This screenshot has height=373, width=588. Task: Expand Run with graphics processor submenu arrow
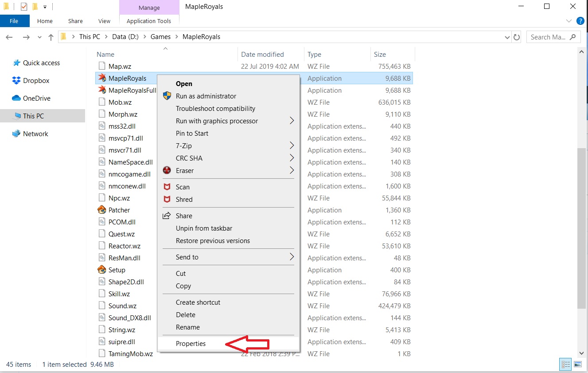[292, 121]
